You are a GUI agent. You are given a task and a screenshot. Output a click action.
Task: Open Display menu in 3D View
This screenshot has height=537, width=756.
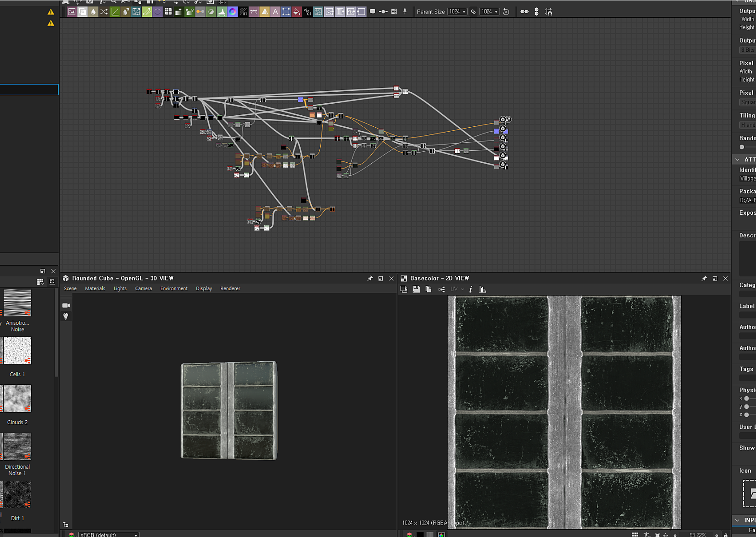[204, 288]
